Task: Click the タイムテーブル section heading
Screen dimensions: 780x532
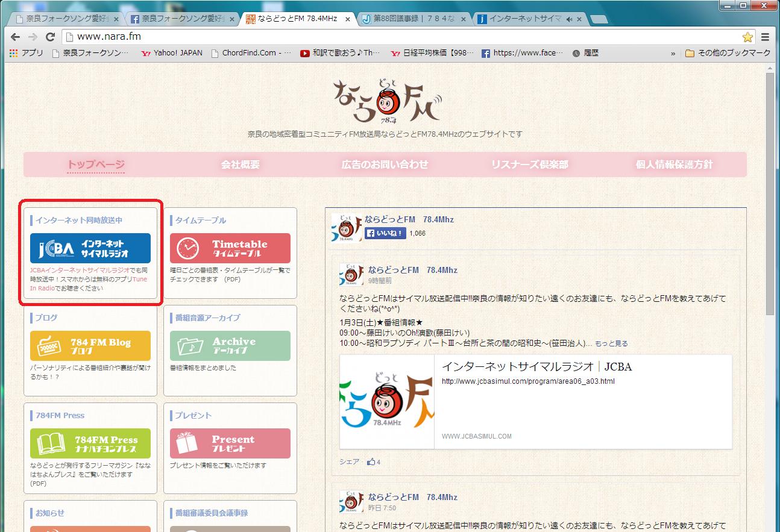Action: [x=201, y=221]
